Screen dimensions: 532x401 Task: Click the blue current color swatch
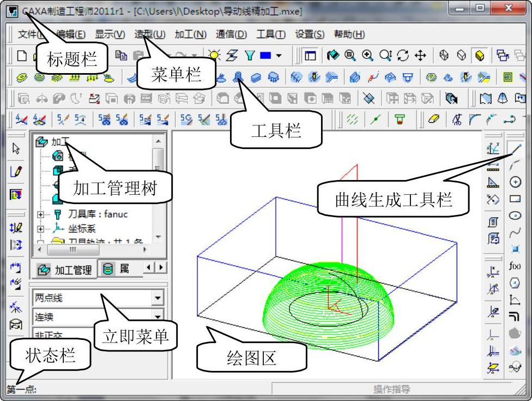(x=265, y=55)
